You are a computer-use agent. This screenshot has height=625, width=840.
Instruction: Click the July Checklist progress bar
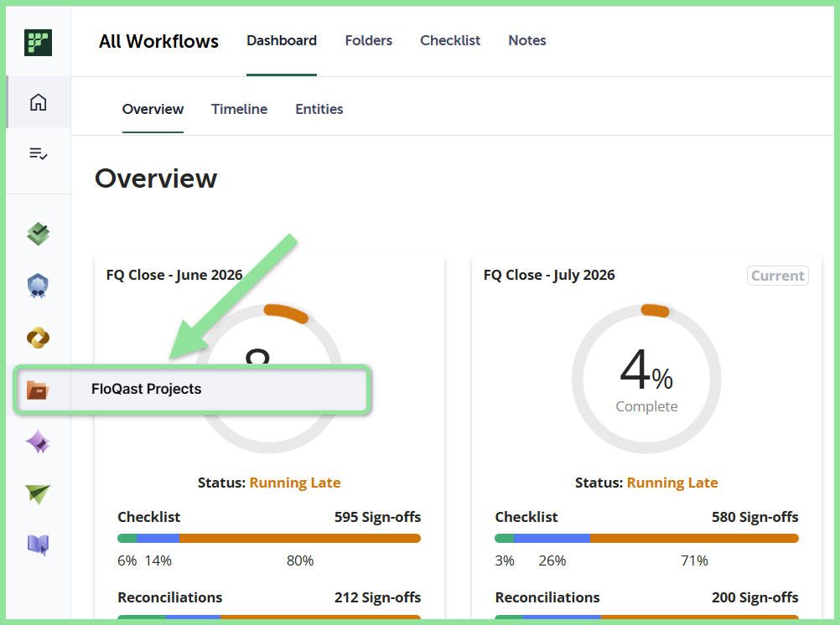(x=646, y=538)
